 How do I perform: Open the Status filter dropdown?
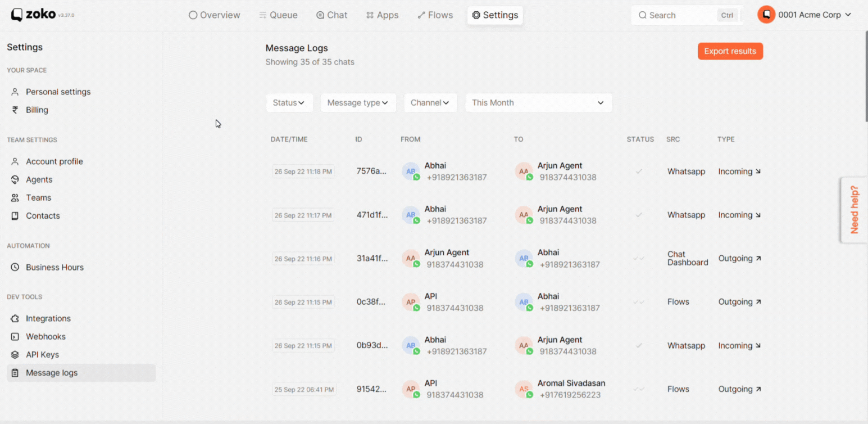pyautogui.click(x=289, y=102)
